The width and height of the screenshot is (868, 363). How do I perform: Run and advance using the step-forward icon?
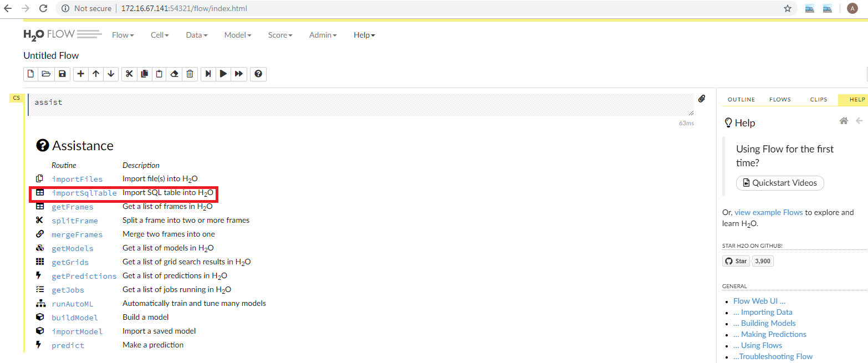point(208,74)
